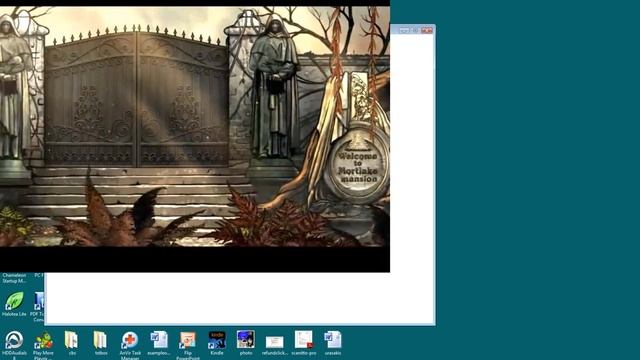Screen dimensions: 640x360
Task: Launch the Kindle desktop shortcut
Action: 217,343
